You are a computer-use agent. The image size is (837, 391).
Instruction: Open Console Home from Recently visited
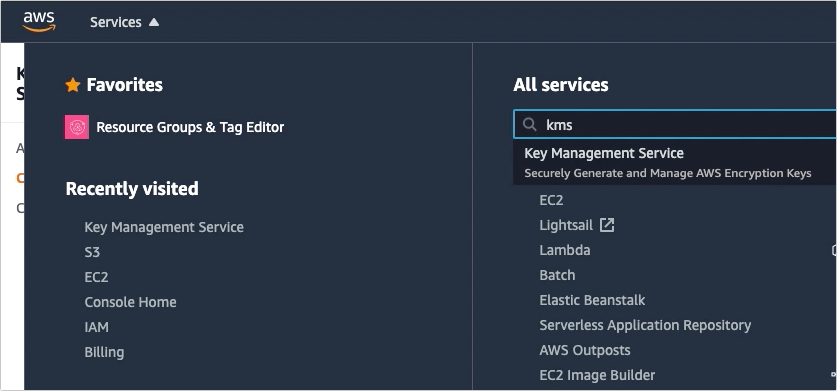[130, 302]
